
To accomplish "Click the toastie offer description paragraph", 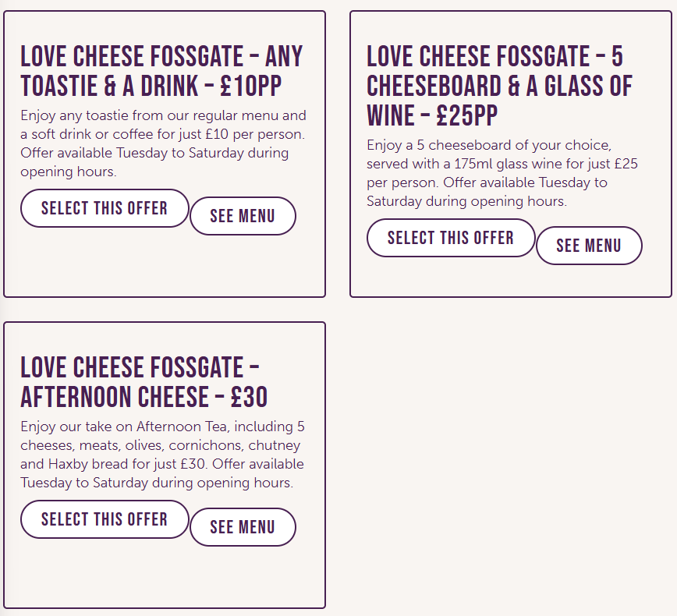I will click(x=163, y=143).
